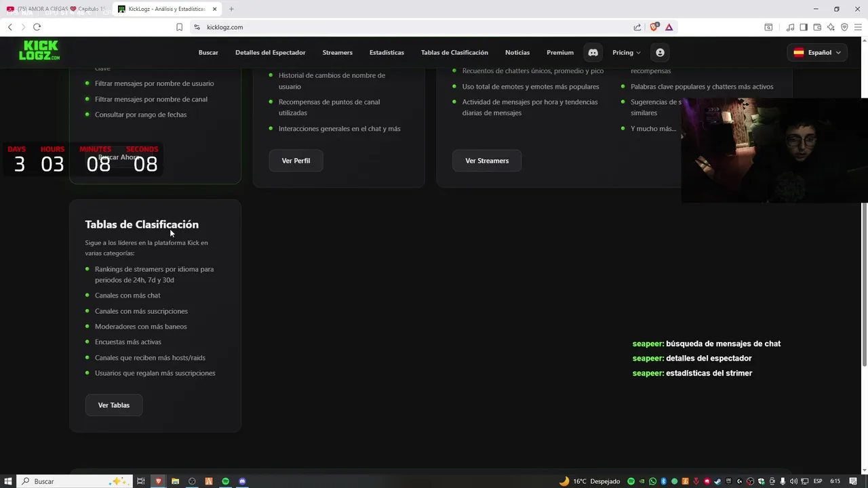The height and width of the screenshot is (488, 868).
Task: Click the Ver Tablas button
Action: pos(114,405)
